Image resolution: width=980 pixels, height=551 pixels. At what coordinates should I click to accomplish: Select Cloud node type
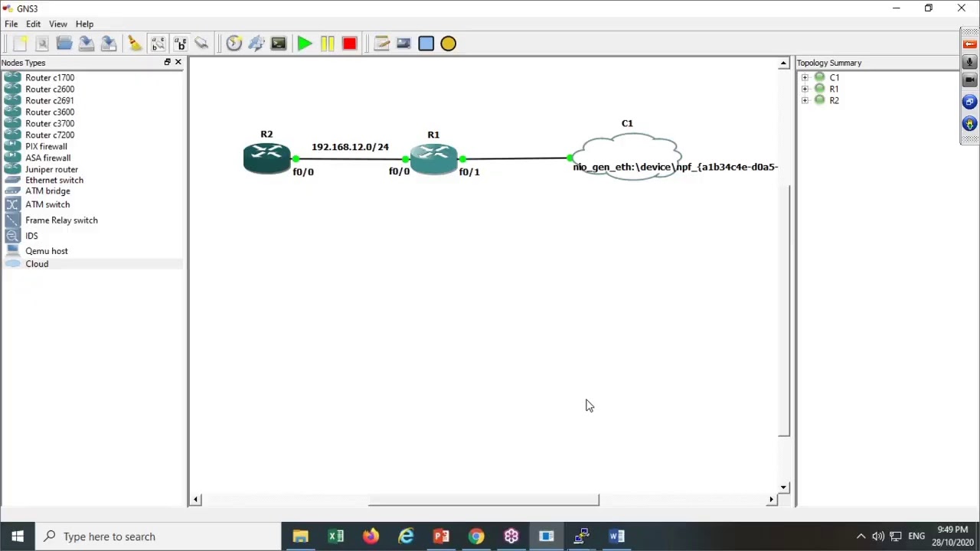pos(37,264)
